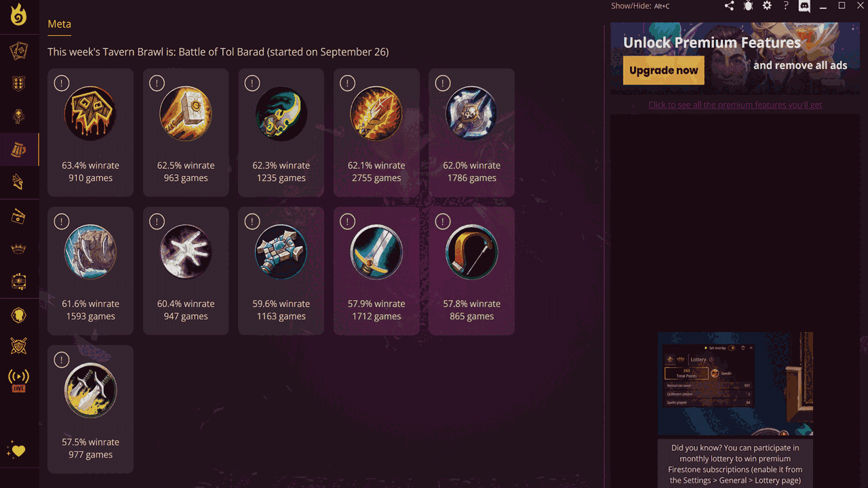
Task: Switch to the Meta tab
Action: click(x=59, y=24)
